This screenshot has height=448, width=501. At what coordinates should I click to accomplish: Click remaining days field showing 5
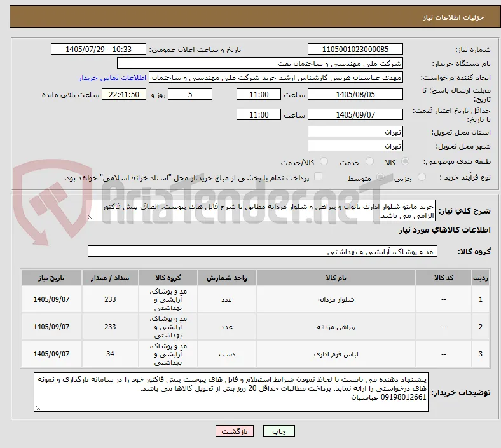pyautogui.click(x=190, y=95)
